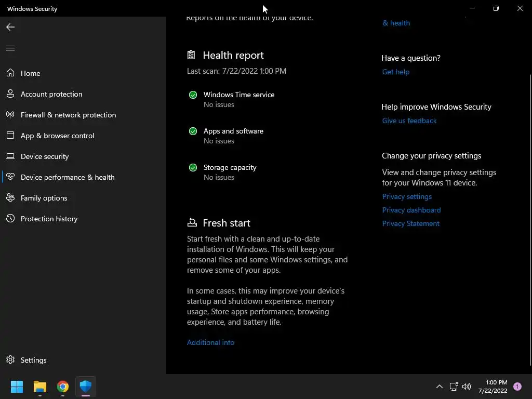Open Google Chrome from taskbar
The image size is (532, 399).
62,386
